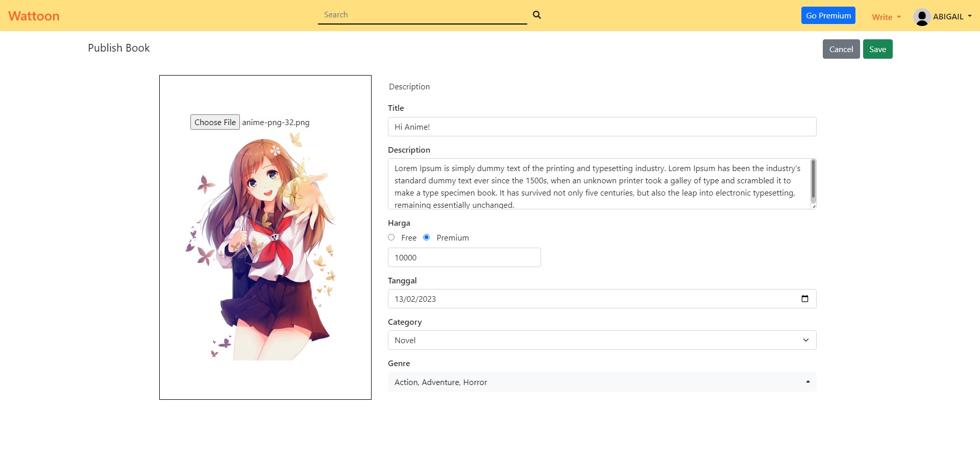This screenshot has width=980, height=457.
Task: Go to Wattoon home logo link
Action: tap(34, 16)
